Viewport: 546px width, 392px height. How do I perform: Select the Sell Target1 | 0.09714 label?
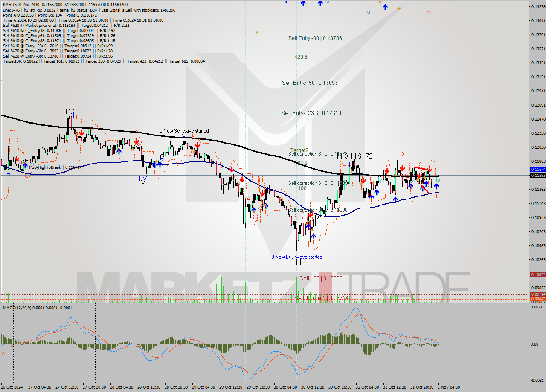[x=321, y=298]
